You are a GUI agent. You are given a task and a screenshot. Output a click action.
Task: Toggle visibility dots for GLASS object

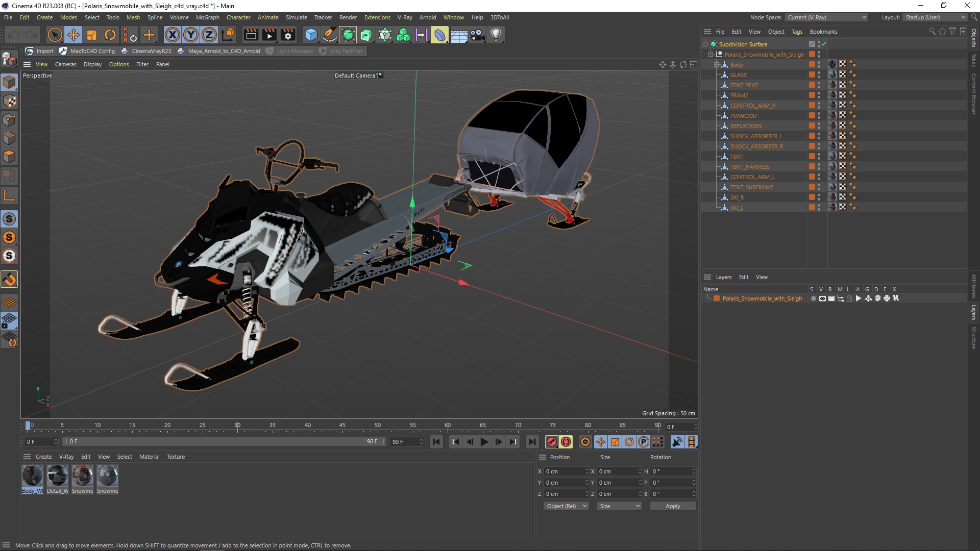819,75
